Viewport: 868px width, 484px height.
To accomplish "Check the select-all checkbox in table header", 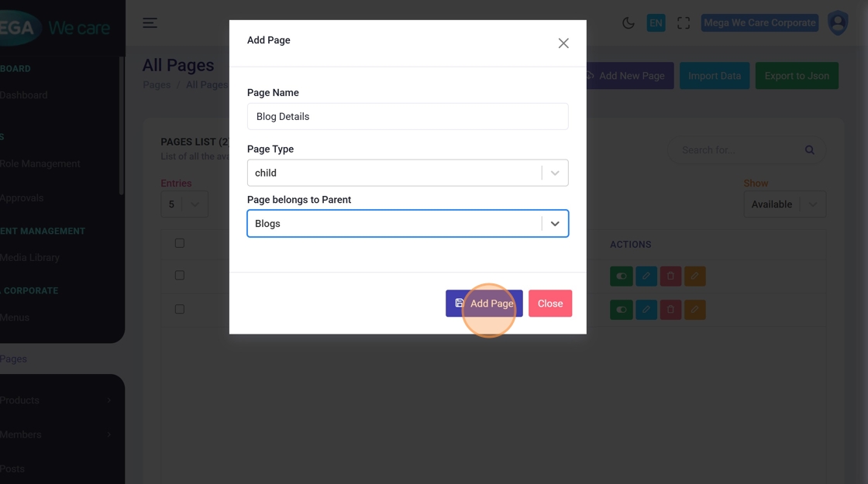I will (x=180, y=243).
